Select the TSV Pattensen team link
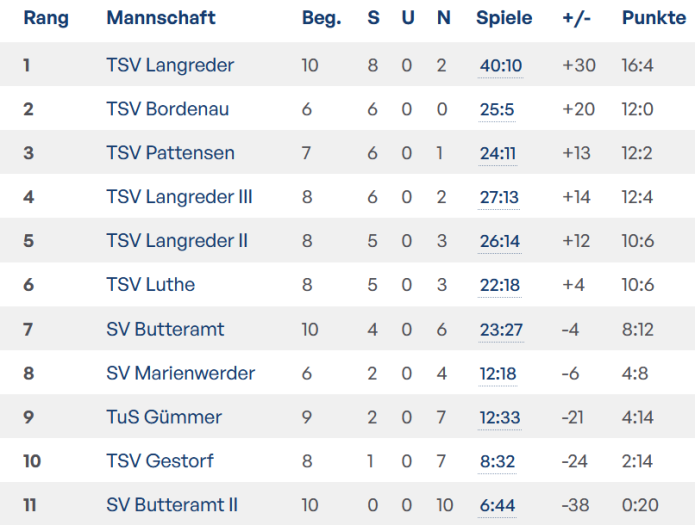Viewport: 695px width, 525px height. point(170,153)
